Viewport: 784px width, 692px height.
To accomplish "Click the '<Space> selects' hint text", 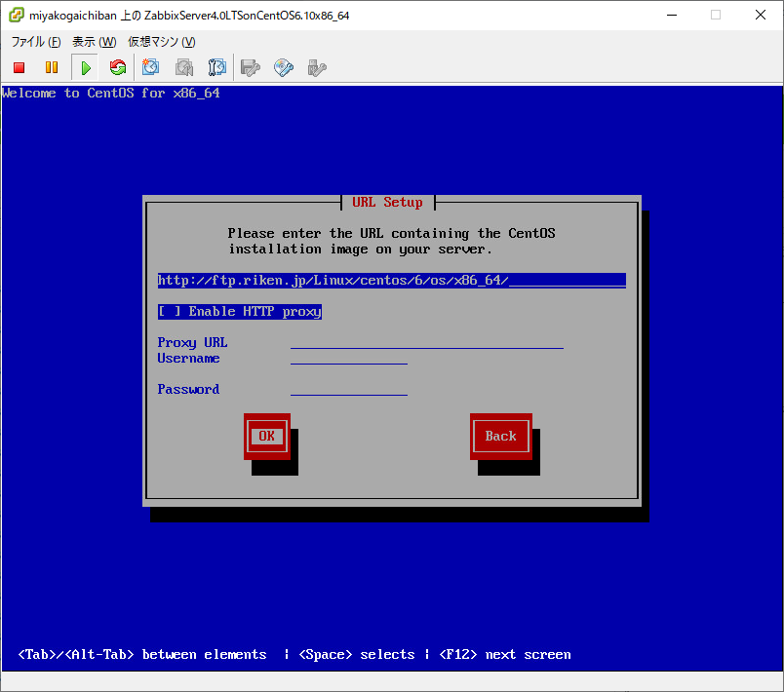I will 357,655.
